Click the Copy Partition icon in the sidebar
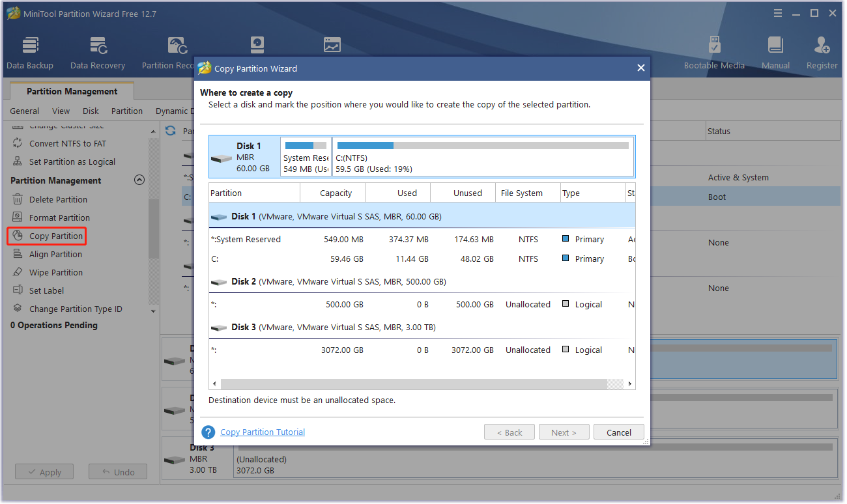 click(x=18, y=236)
